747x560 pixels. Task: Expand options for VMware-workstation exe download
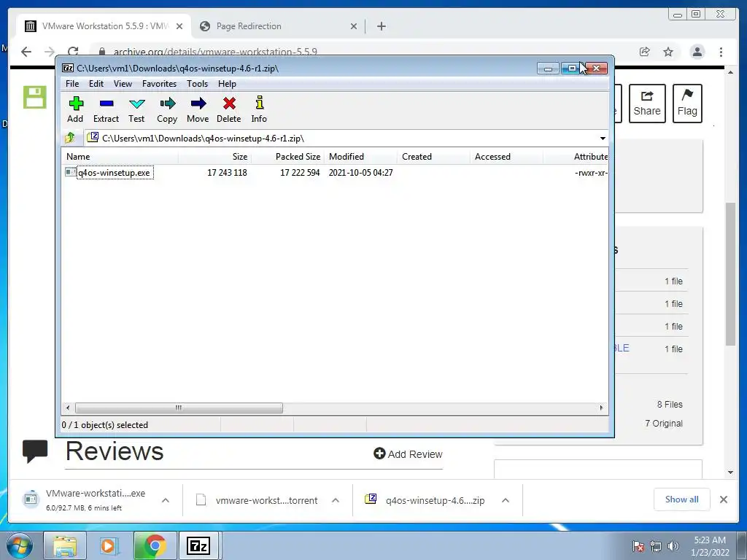(x=166, y=500)
